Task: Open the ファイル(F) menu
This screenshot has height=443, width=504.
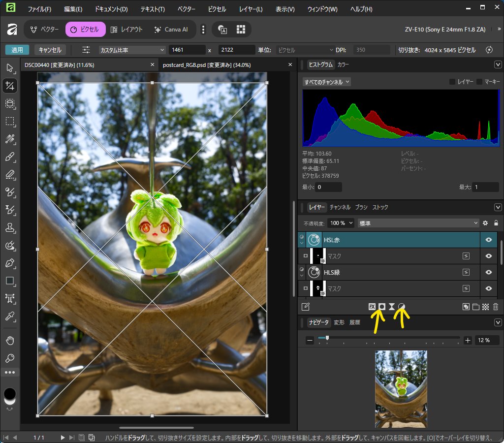Action: click(x=39, y=9)
